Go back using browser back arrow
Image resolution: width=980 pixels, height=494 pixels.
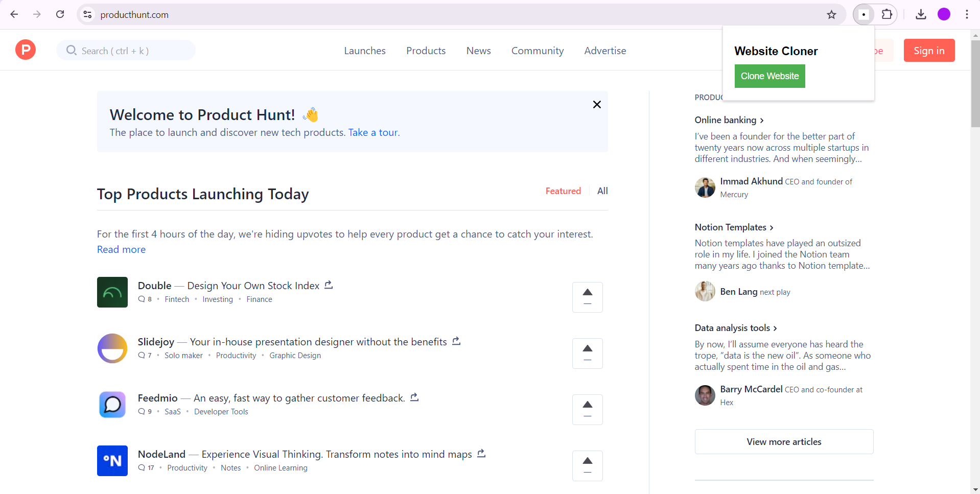coord(14,14)
